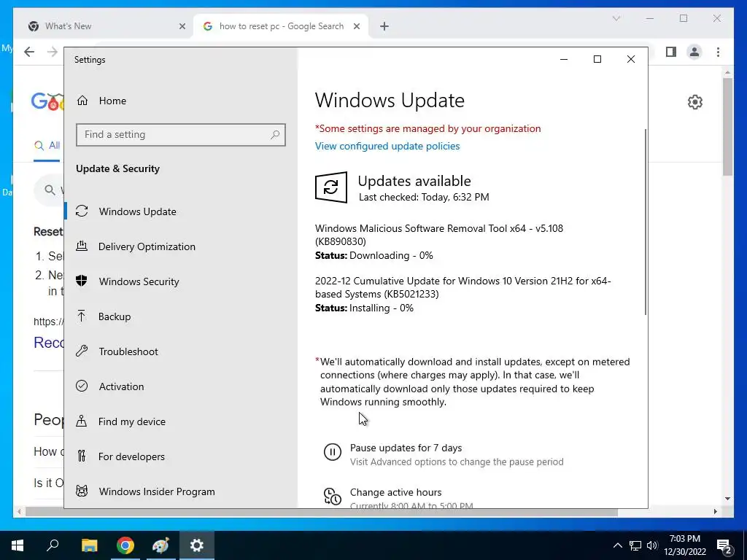Image resolution: width=747 pixels, height=560 pixels.
Task: Go to Find my device section
Action: tap(181, 421)
